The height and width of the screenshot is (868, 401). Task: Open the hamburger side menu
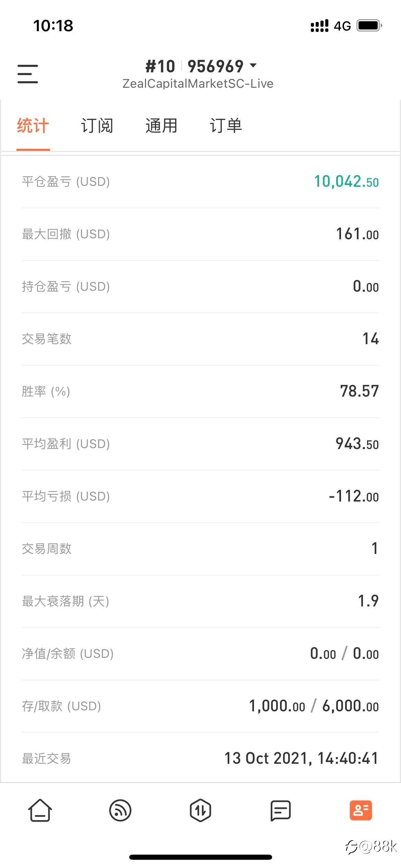(28, 74)
